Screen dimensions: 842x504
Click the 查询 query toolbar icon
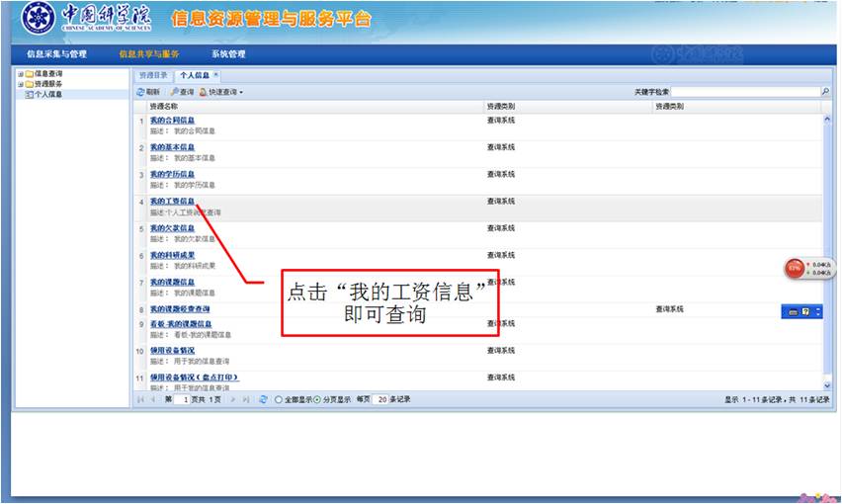(x=173, y=92)
